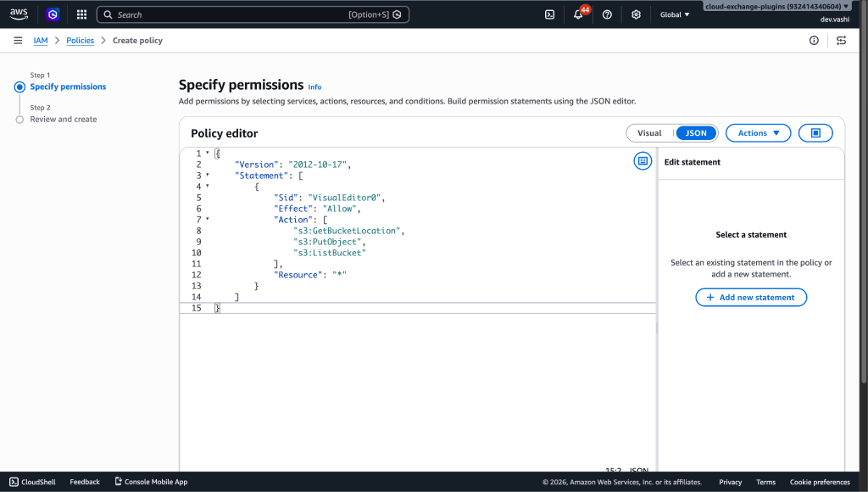Collapse the fold arrow on line 4
Viewport: 868px width, 492px height.
[208, 186]
